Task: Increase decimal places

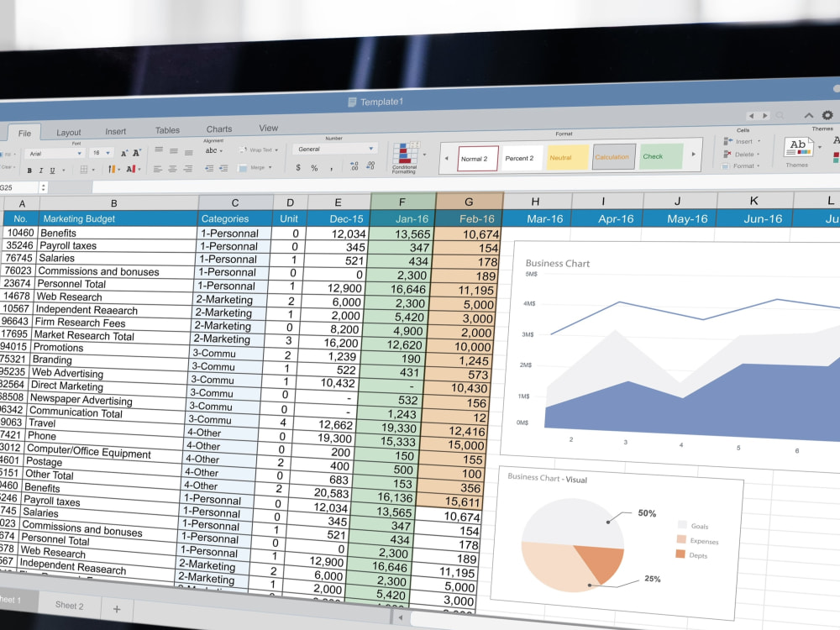Action: pyautogui.click(x=354, y=166)
